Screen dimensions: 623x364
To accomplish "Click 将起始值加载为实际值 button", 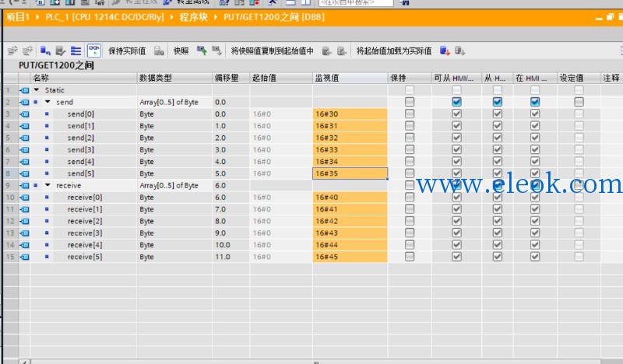I will pos(394,51).
